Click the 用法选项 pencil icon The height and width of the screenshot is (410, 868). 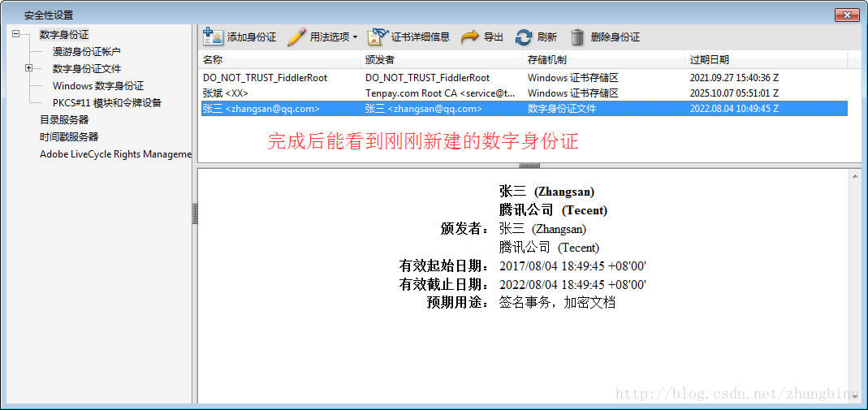[296, 37]
